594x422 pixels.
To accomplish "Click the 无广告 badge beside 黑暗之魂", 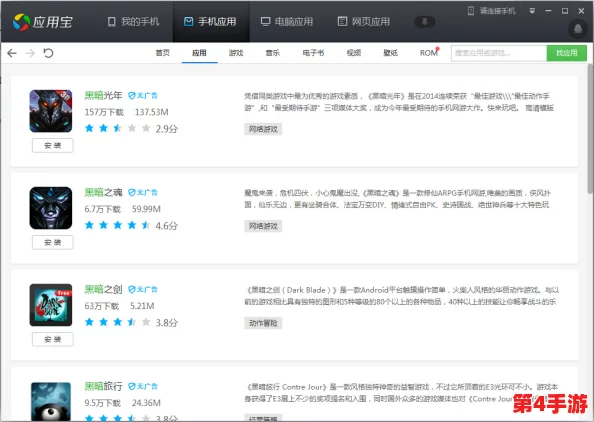I will pos(143,192).
